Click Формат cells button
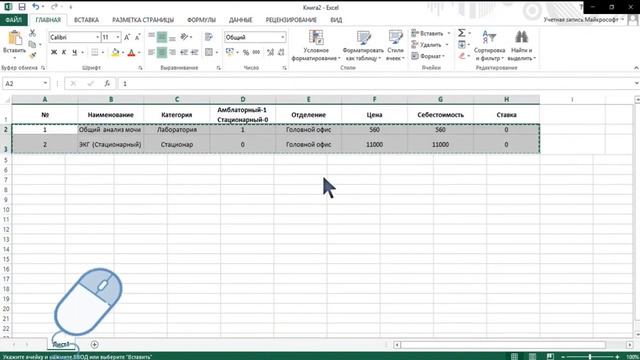The image size is (640, 360). tap(428, 56)
